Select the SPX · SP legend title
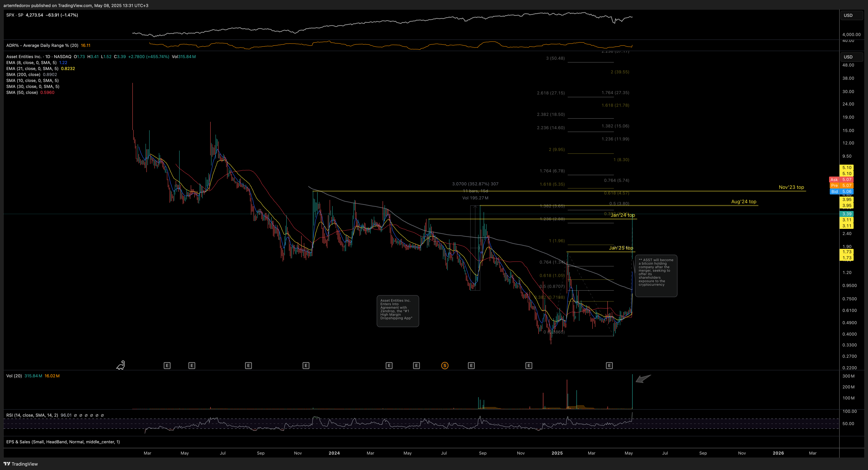868x470 pixels. click(15, 15)
